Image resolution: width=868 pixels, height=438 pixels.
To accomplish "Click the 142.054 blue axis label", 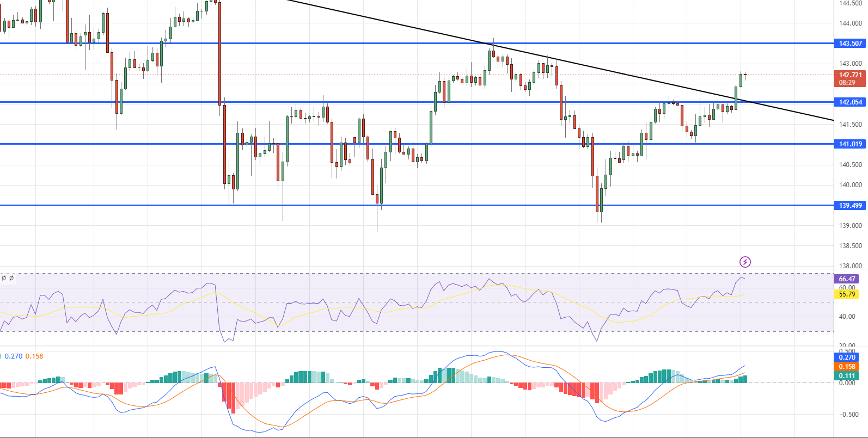I will pos(849,102).
